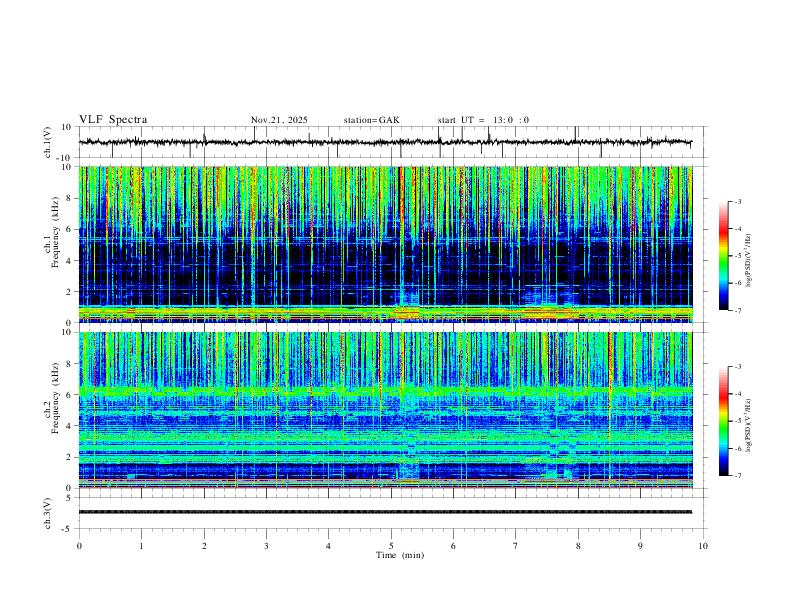
Task: Click the ch.1 PSD color scale bar
Action: tap(724, 256)
